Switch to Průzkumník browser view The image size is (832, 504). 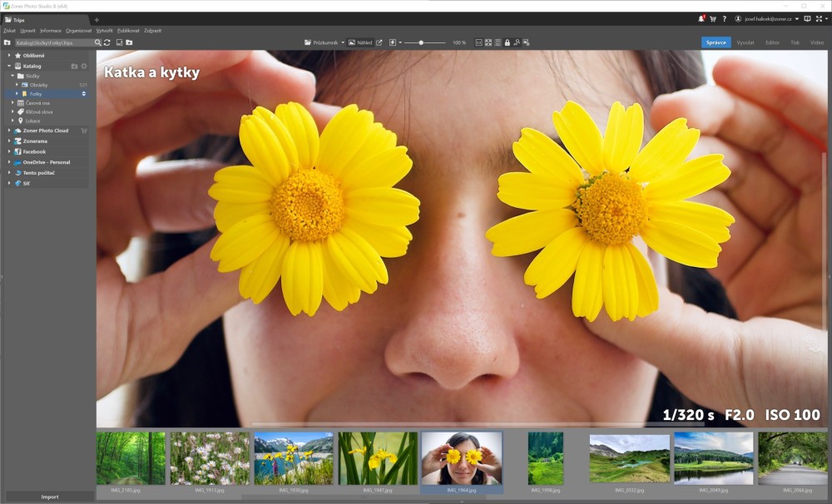point(321,42)
